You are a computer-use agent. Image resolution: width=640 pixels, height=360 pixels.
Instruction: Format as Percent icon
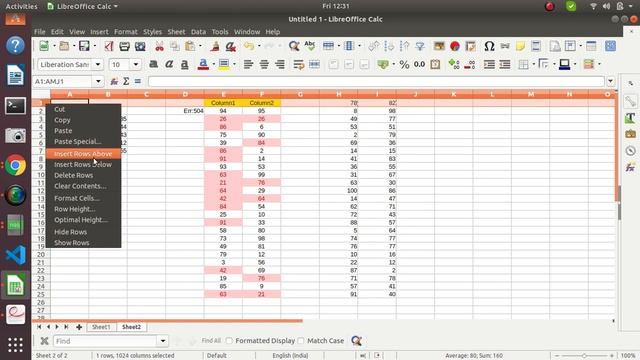tap(404, 64)
